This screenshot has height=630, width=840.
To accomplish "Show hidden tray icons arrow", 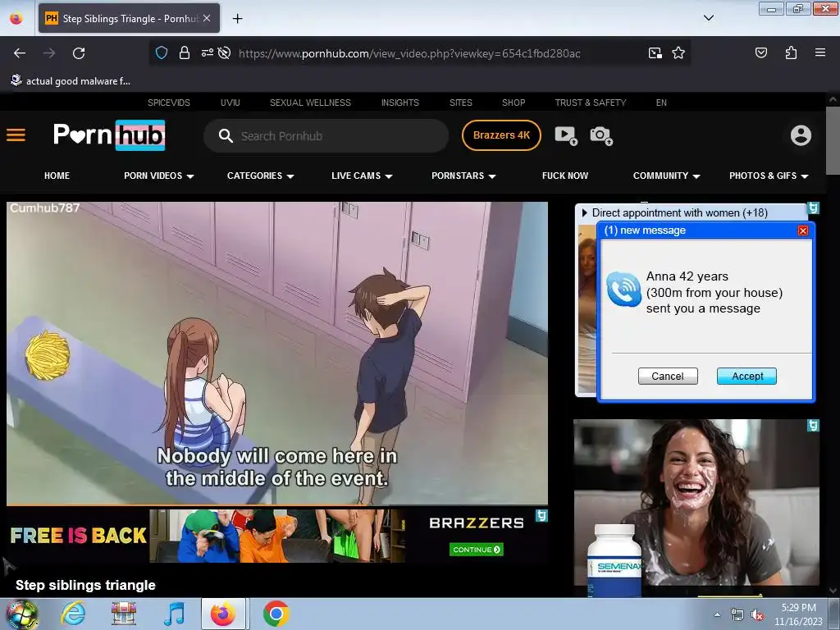I will tap(717, 614).
